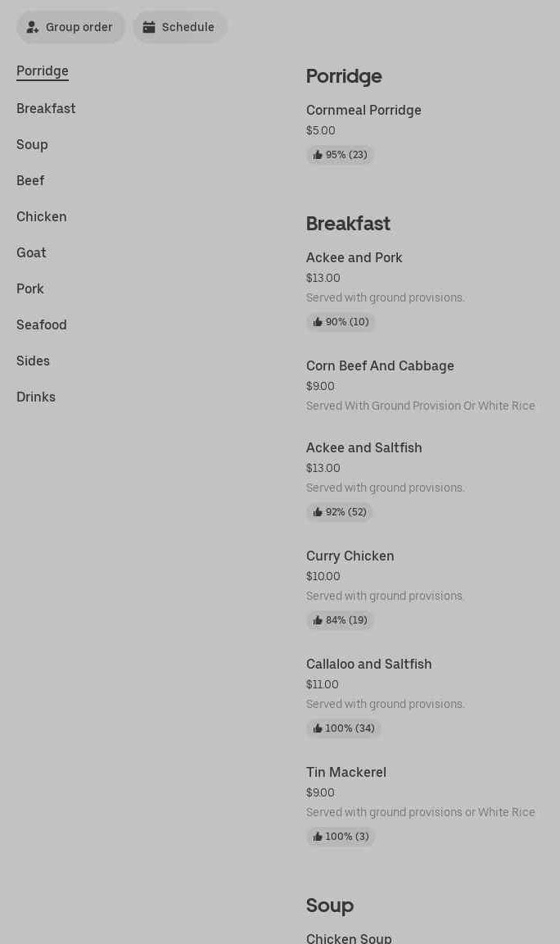View the Chicken Soup item
The width and height of the screenshot is (560, 944).
point(349,937)
